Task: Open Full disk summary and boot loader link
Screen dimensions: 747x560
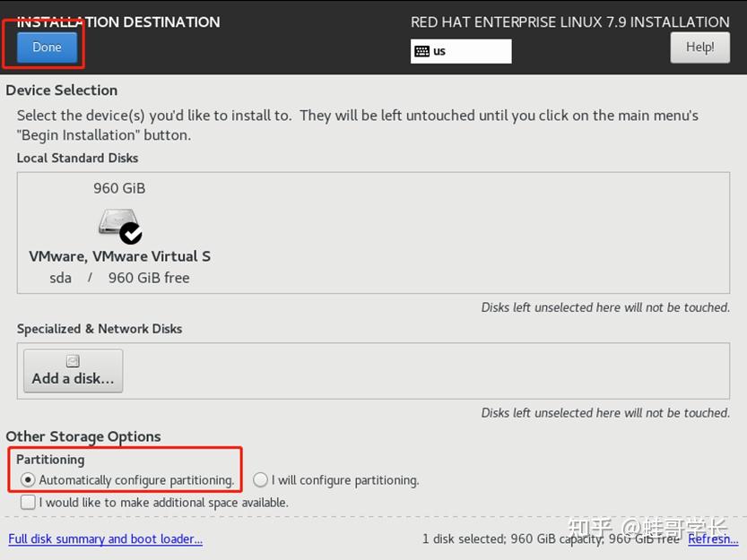Action: (105, 538)
